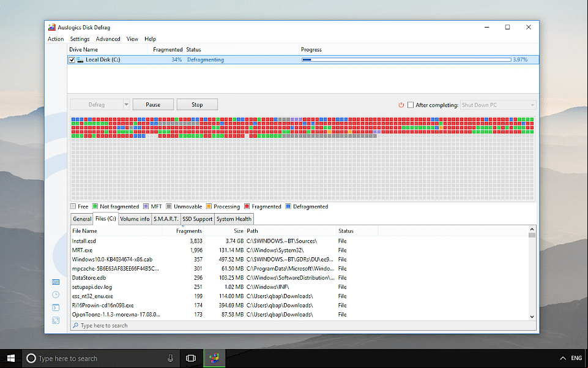Click the defrag progress bar at 3.97%

point(406,59)
